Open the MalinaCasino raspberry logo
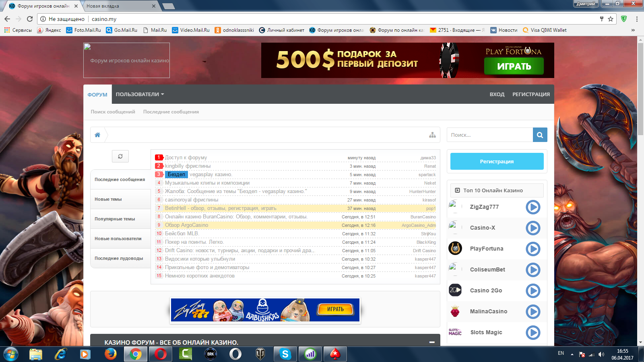644x362 pixels. 455,311
